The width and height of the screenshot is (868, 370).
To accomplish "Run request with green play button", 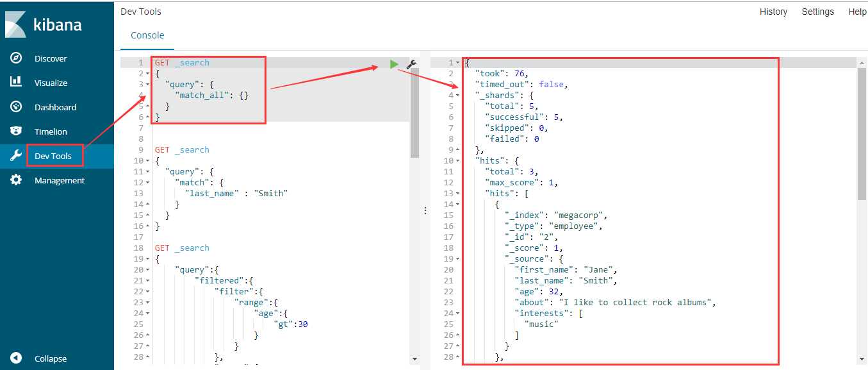I will pos(394,63).
